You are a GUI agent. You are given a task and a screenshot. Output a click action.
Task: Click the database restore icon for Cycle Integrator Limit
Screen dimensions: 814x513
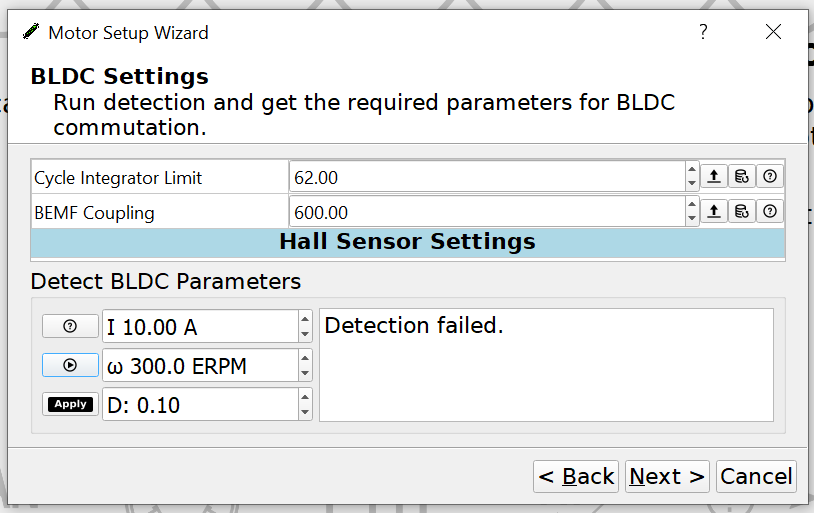[x=741, y=177]
